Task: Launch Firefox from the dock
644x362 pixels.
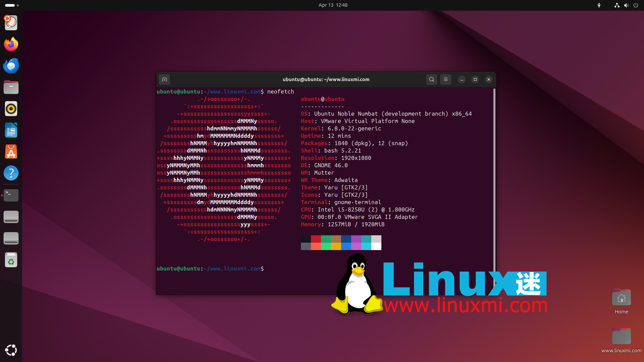Action: (x=11, y=44)
